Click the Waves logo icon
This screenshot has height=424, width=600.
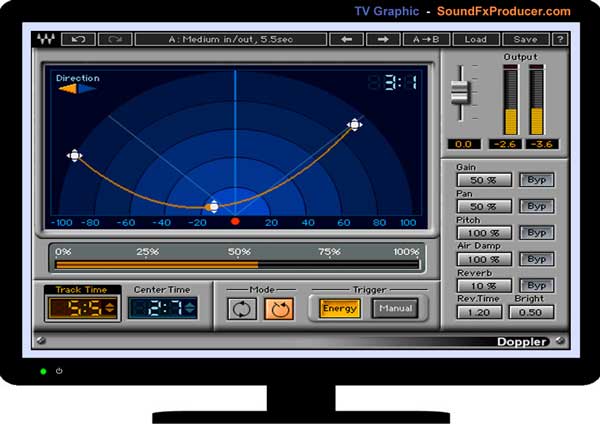46,39
